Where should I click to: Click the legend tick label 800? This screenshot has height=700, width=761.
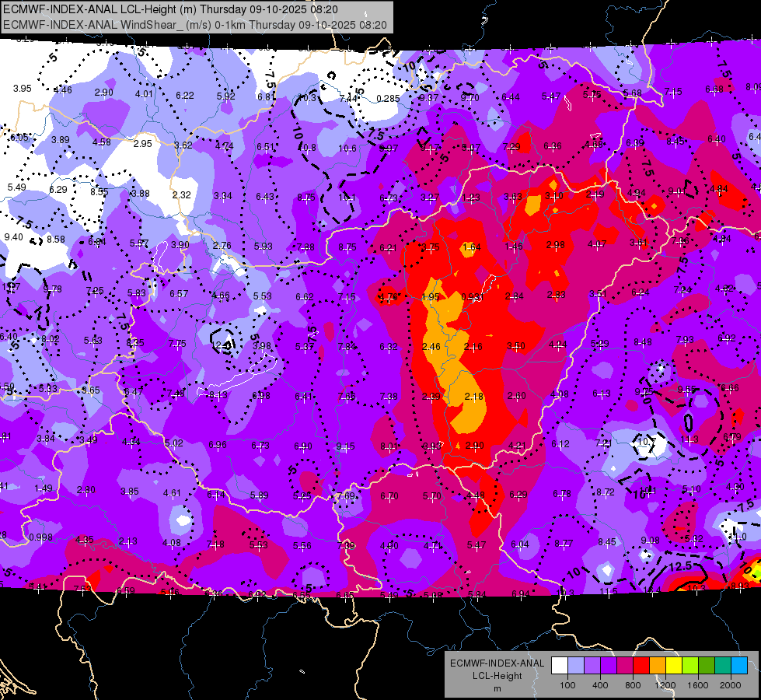coord(633,685)
